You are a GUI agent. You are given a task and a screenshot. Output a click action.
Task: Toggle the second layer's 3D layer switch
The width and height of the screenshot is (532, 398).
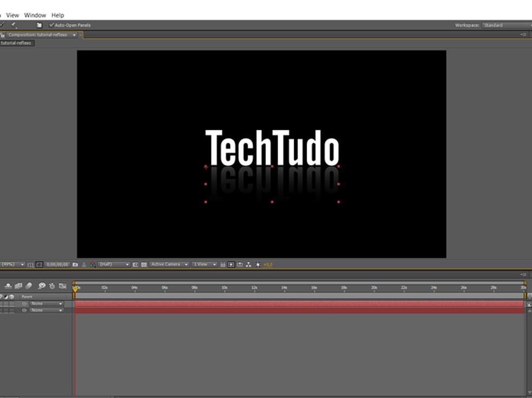(x=12, y=310)
